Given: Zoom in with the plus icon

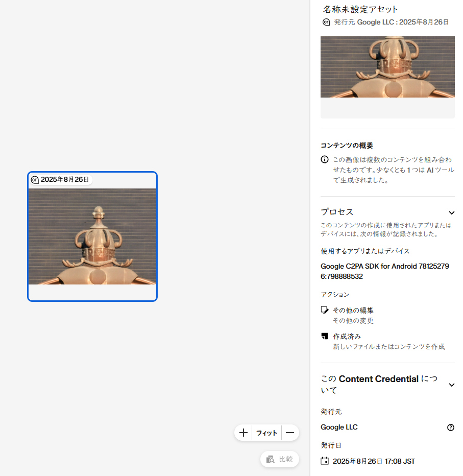Looking at the screenshot, I should (243, 433).
